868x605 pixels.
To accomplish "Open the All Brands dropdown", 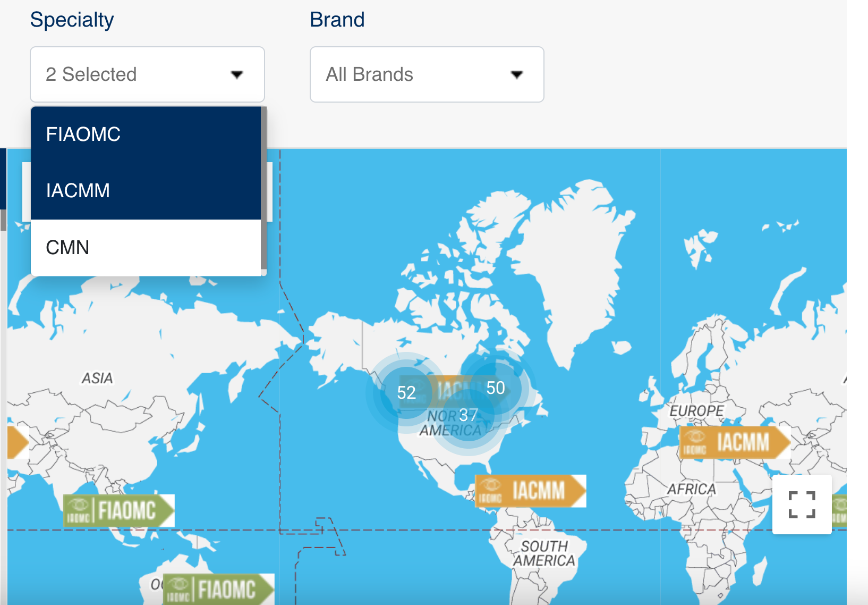I will pos(427,74).
